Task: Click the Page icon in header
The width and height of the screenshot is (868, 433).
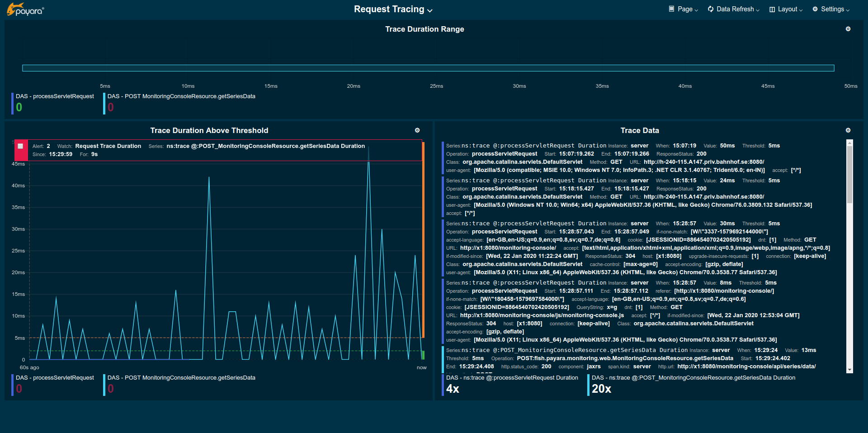Action: click(672, 9)
